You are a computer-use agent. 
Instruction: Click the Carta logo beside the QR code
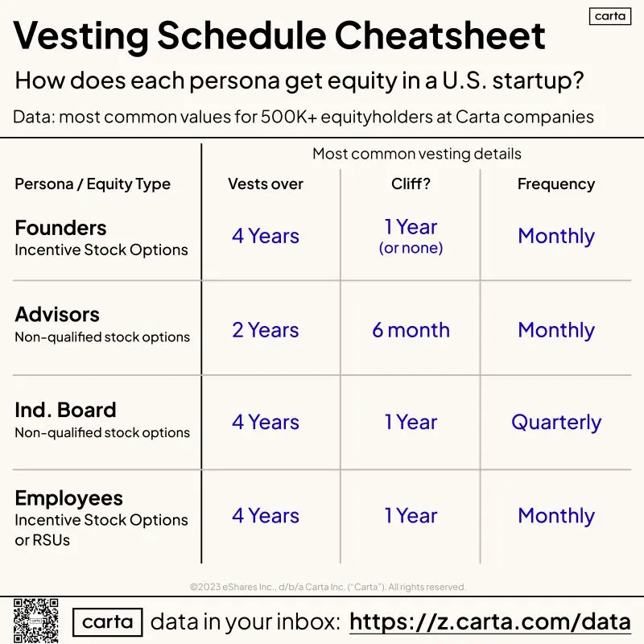tap(108, 621)
